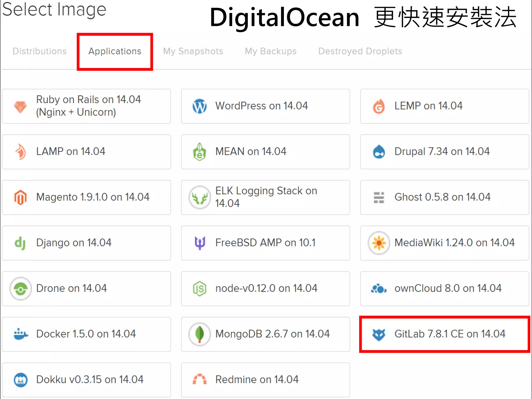This screenshot has width=532, height=399.
Task: Select GitLab 7.8.1 CE on 14.04
Action: coord(444,334)
